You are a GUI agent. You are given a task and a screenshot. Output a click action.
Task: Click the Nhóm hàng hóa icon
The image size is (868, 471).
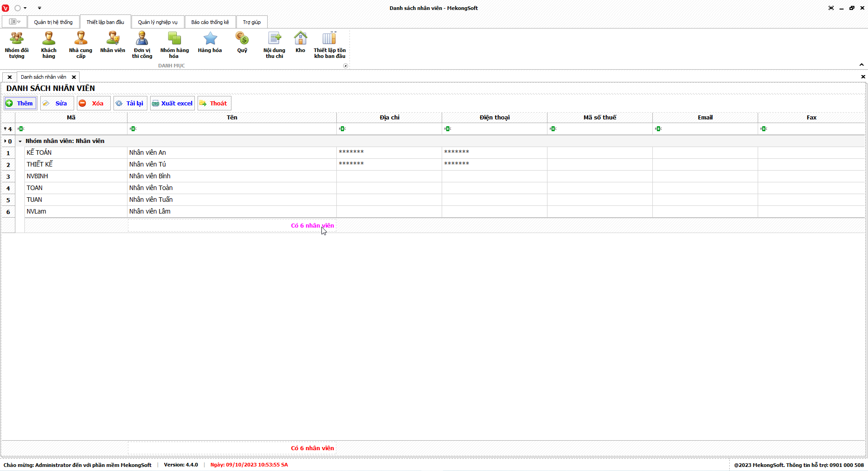175,45
